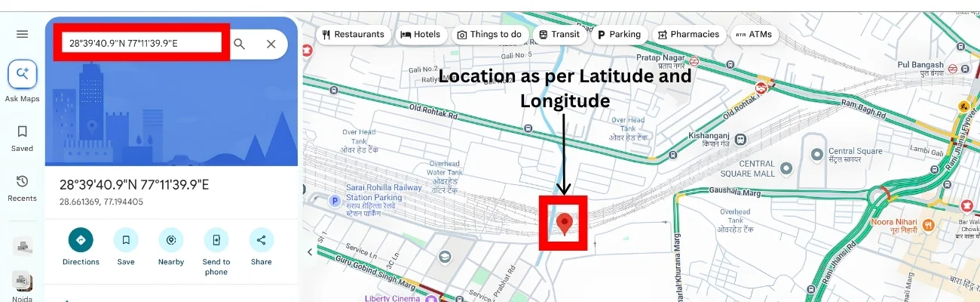Select the ATMs chip
Viewport: 980px width, 302px height.
coord(754,35)
